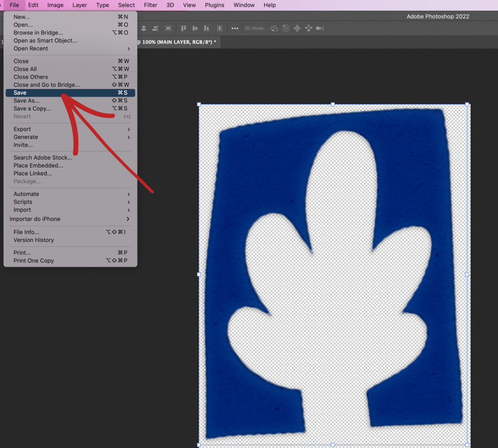Click the align horizontal centers icon
498x448 pixels.
click(143, 28)
